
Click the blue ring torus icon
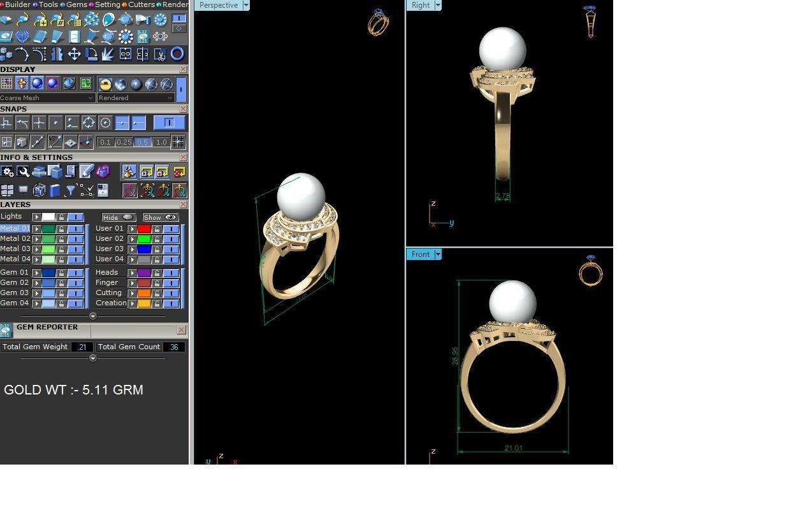(177, 54)
